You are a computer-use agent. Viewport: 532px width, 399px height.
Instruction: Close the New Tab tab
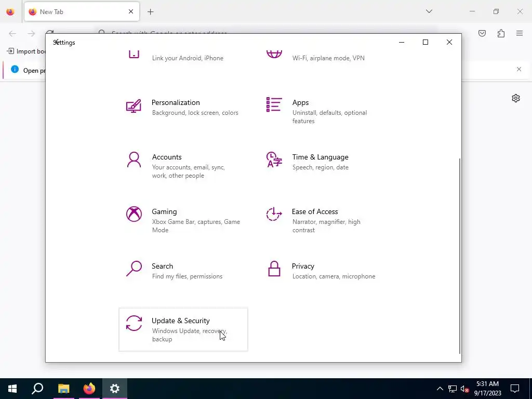pyautogui.click(x=131, y=11)
